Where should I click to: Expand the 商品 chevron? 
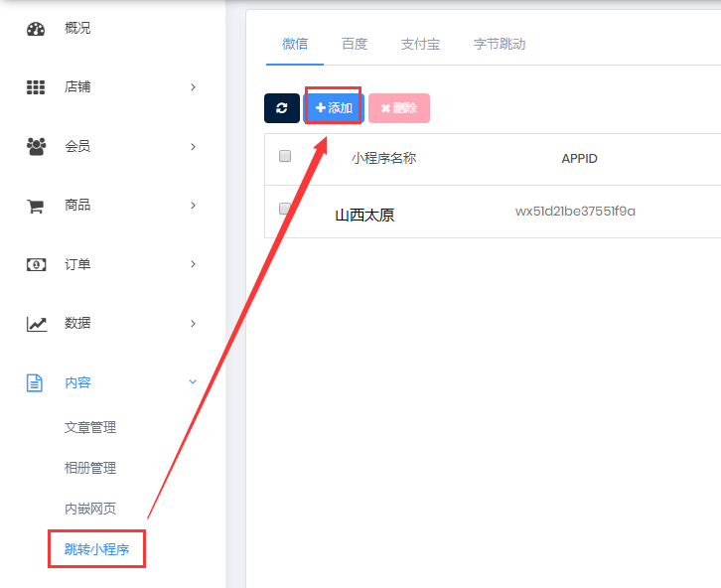coord(193,205)
